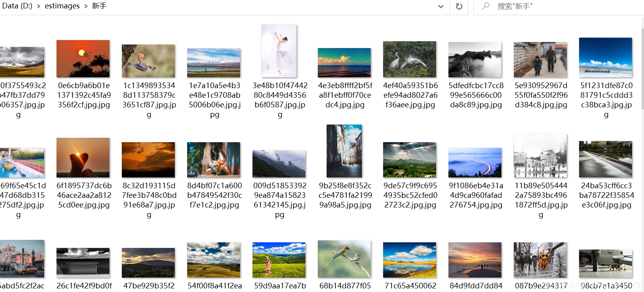This screenshot has height=292, width=644.
Task: Click filename 8d4bf07c1a600b47849542f30cf7e1c2.jpg.jpg
Action: pos(214,195)
